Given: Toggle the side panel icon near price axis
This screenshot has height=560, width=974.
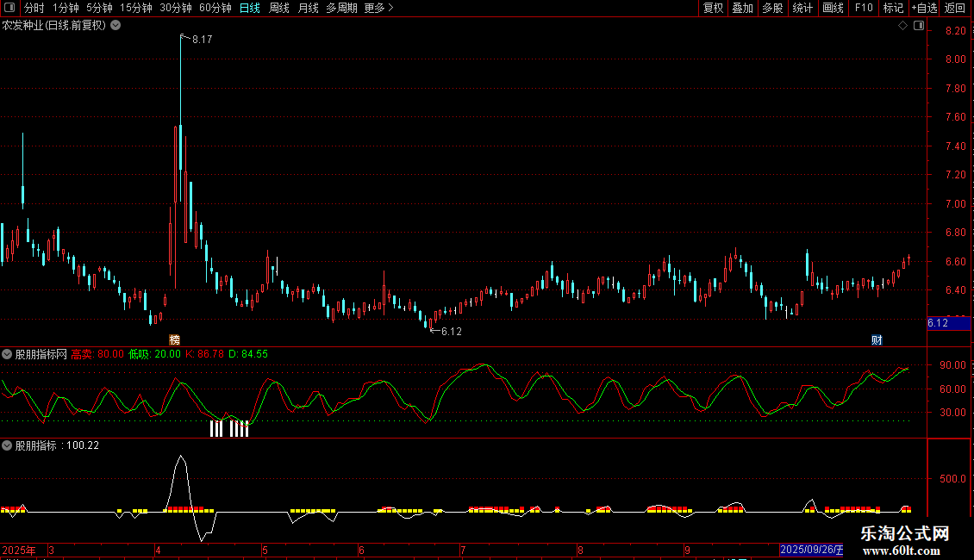Looking at the screenshot, I should 919,26.
